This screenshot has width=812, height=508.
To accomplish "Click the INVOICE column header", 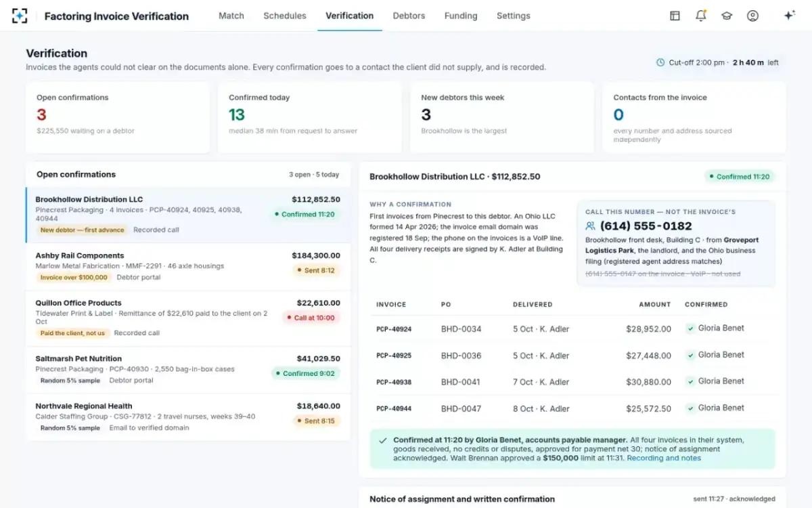I will [391, 305].
